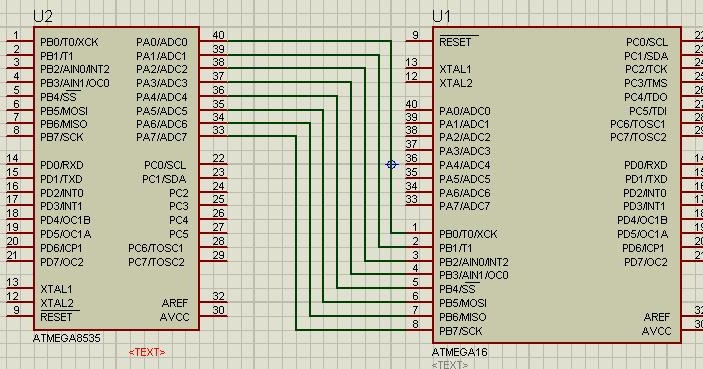This screenshot has height=369, width=703.
Task: Click pin PA4/ADC4 on U2
Action: (162, 97)
